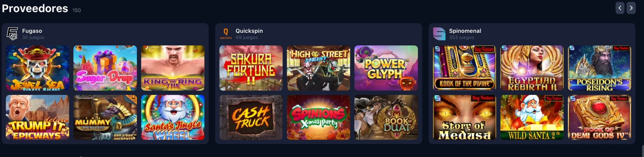This screenshot has width=644, height=157.
Task: Click the Fugaso provider logo icon
Action: tap(12, 34)
